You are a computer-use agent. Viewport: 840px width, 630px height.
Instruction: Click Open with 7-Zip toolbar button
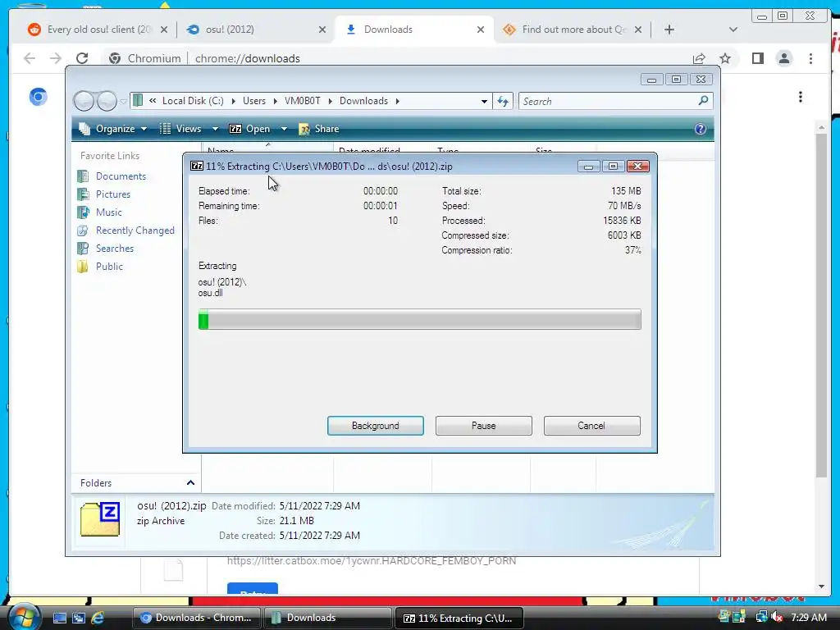249,129
